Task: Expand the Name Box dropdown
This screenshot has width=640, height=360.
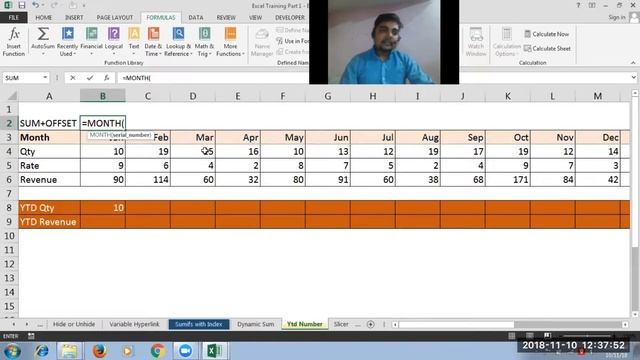Action: tap(45, 78)
